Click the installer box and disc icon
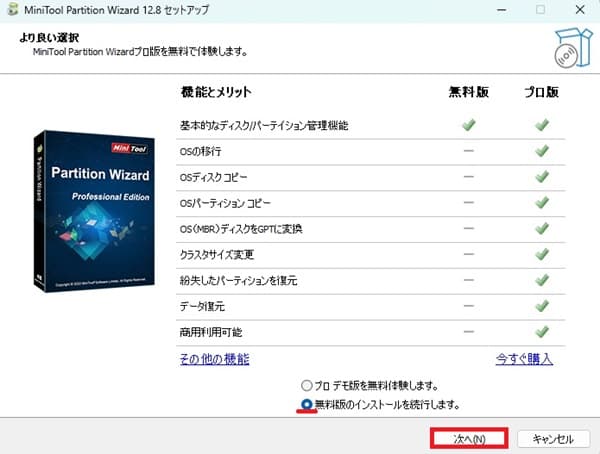This screenshot has height=454, width=600. click(573, 49)
